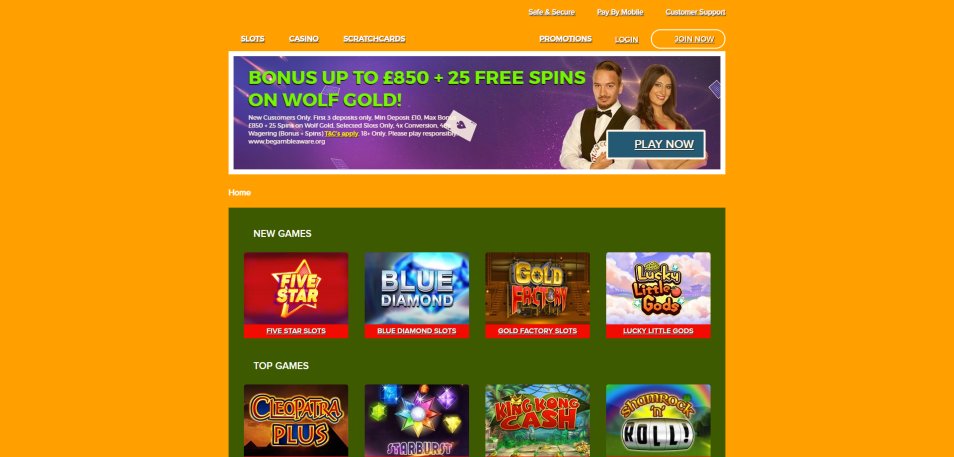
Task: View the Promotions page
Action: pos(565,39)
